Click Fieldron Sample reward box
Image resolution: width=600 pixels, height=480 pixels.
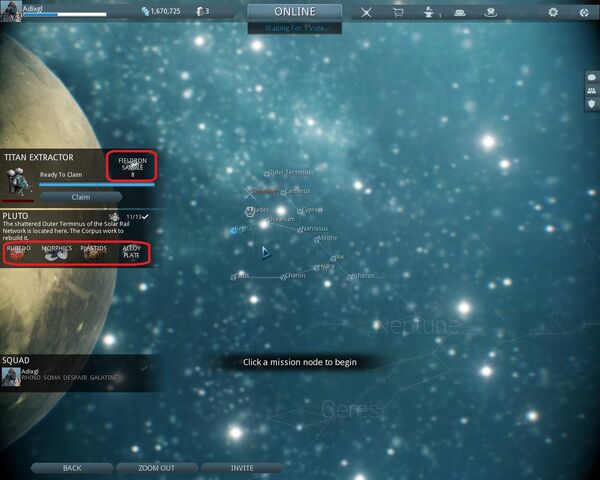[132, 166]
